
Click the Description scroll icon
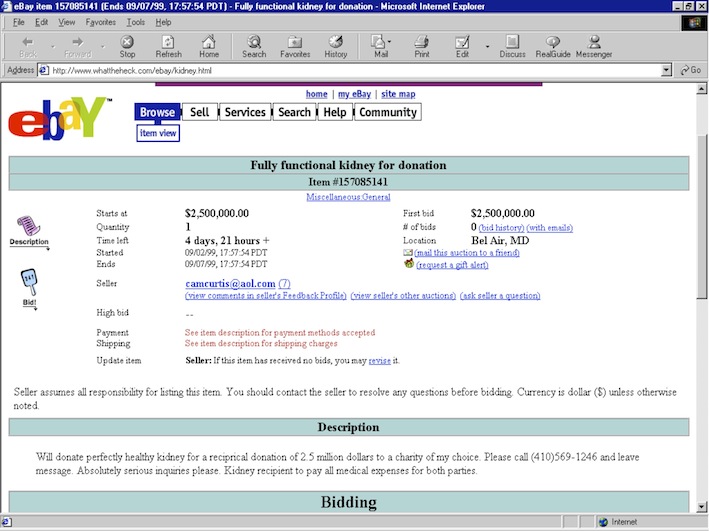(28, 230)
